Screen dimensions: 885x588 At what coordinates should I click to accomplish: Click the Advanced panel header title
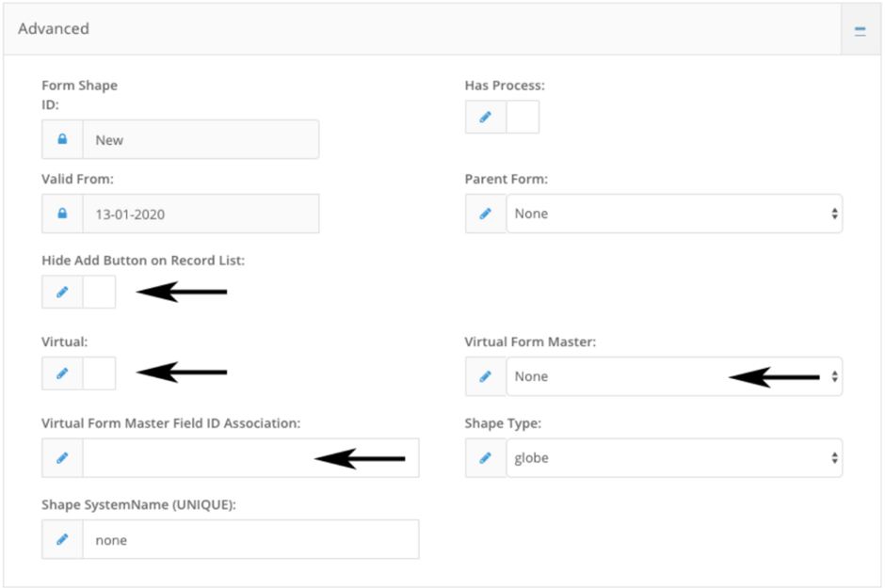tap(54, 29)
